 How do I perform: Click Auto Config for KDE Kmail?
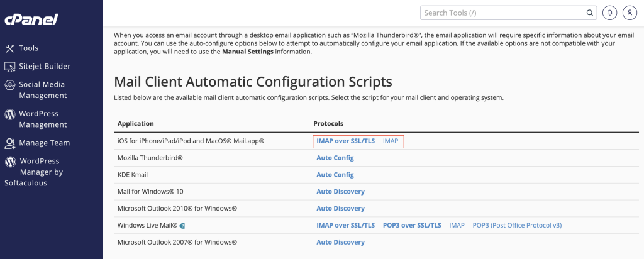coord(335,174)
